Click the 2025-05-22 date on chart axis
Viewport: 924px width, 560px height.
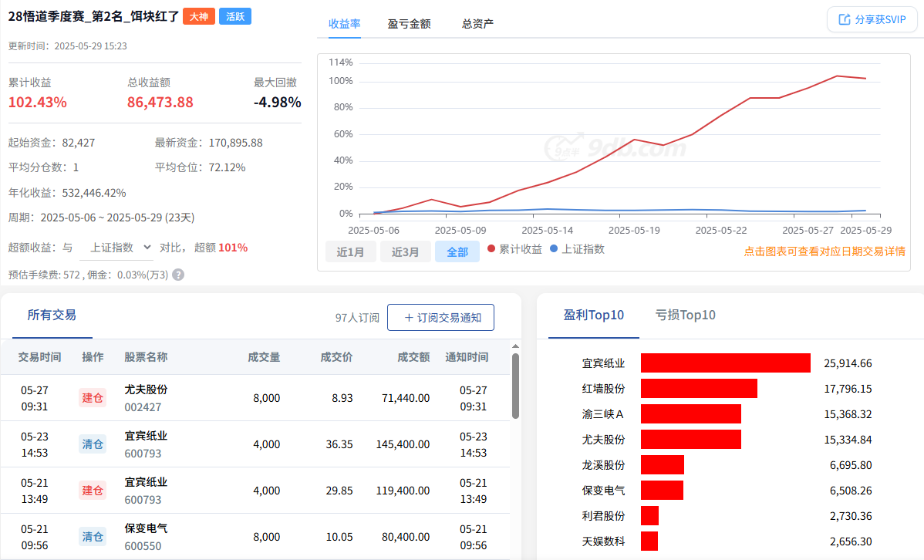(721, 231)
